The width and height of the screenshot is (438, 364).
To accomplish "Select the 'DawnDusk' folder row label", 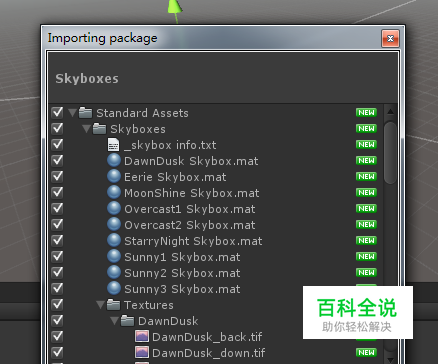I will pyautogui.click(x=168, y=321).
